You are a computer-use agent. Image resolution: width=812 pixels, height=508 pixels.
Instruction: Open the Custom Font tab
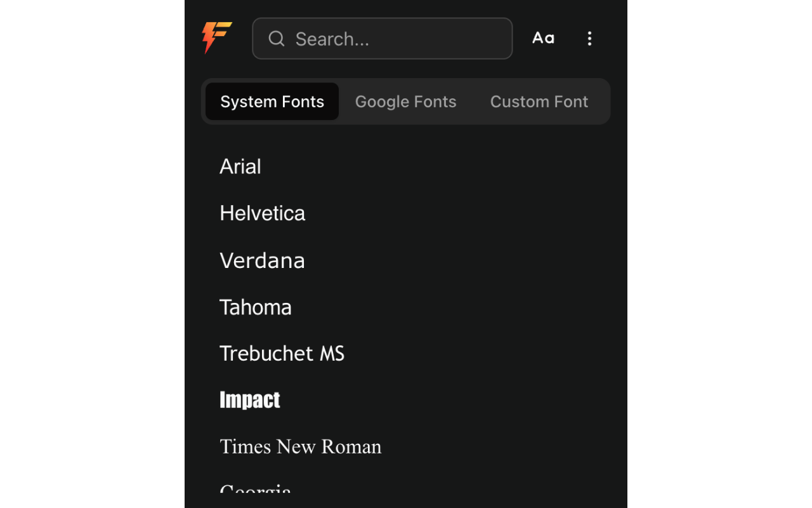point(539,102)
